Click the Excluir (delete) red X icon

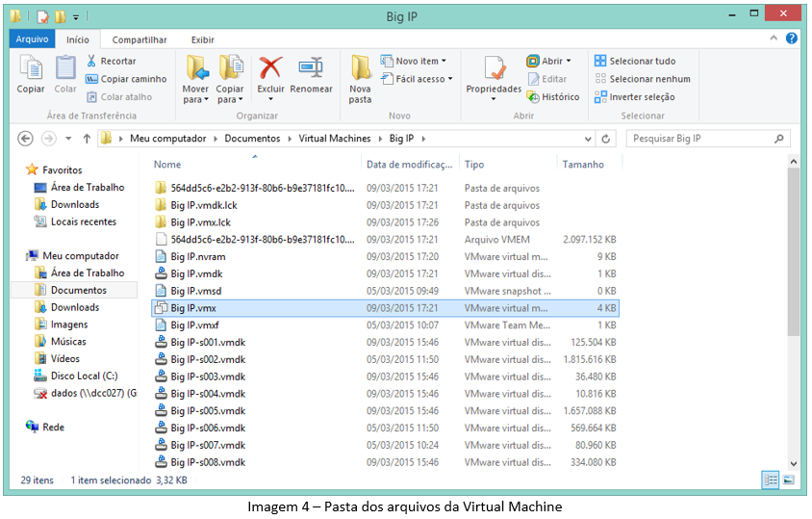pyautogui.click(x=270, y=68)
